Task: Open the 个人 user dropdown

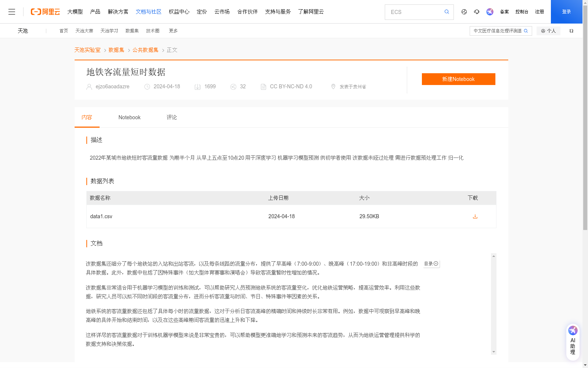Action: coord(548,31)
